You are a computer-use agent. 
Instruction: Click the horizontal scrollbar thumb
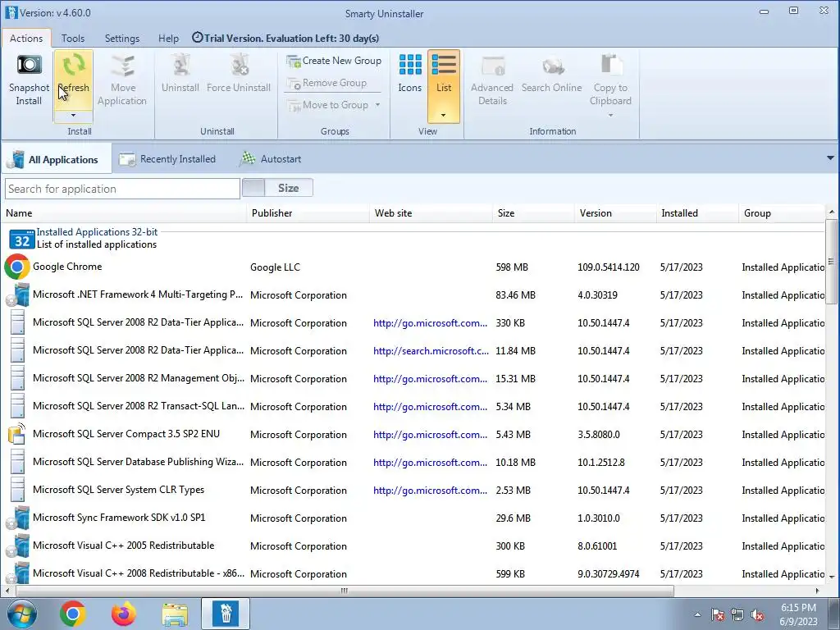pos(345,591)
